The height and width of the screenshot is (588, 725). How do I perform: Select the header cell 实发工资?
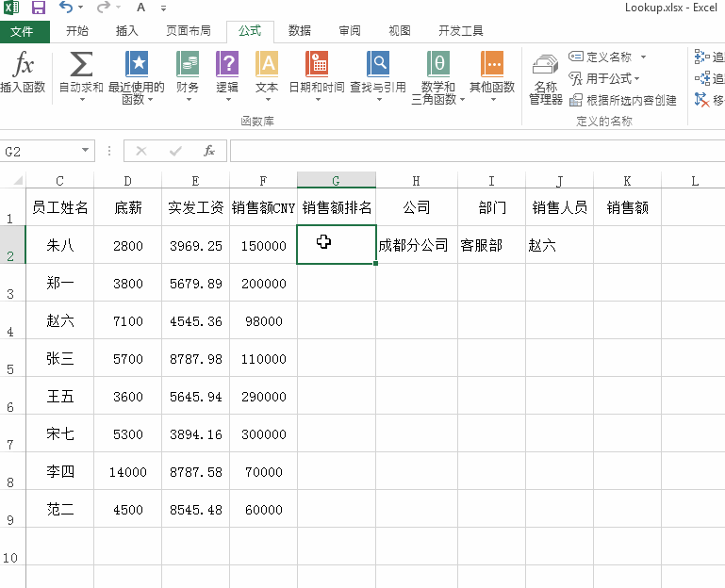pos(195,206)
